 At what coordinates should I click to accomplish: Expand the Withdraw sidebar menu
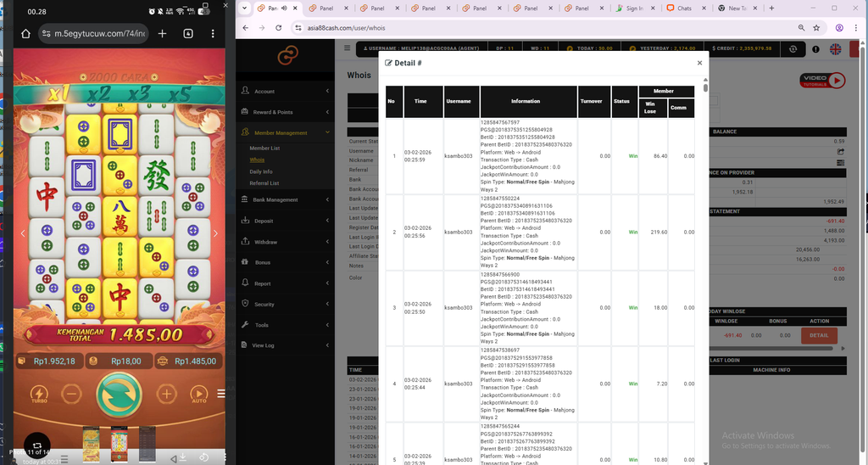tap(285, 242)
